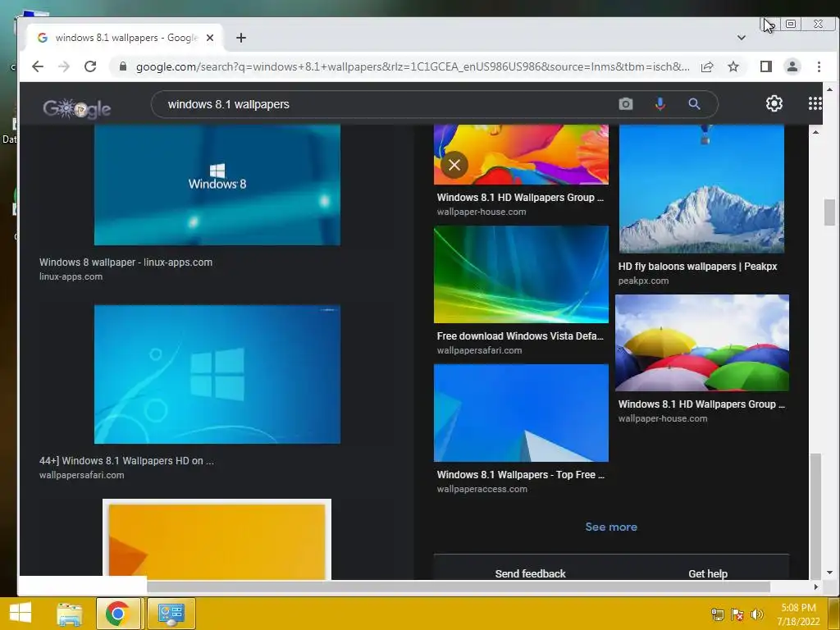Click '44+] Windows 8.1 Wallpapers HD on ...' title
The image size is (840, 630).
[x=126, y=461]
